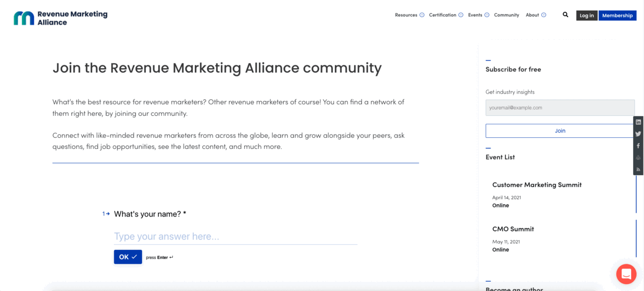
Task: Click the 'Get industry insights' label
Action: [510, 92]
